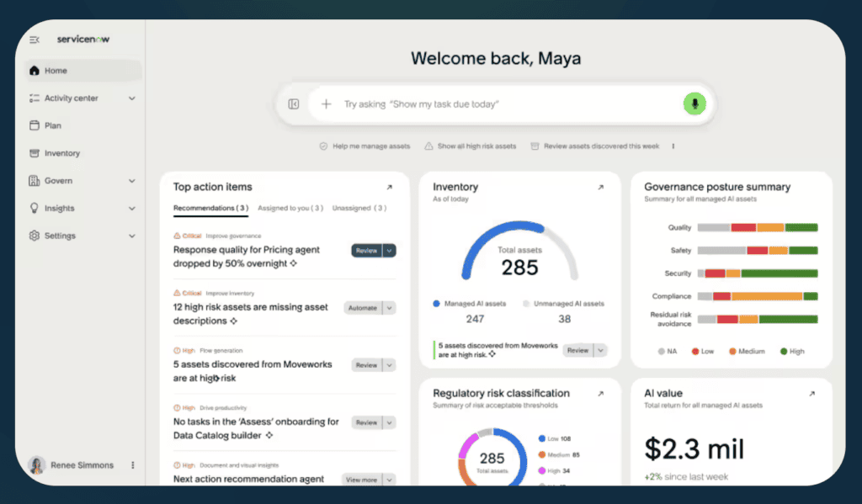Open Home in the sidebar
Image resolution: width=862 pixels, height=504 pixels.
(83, 71)
